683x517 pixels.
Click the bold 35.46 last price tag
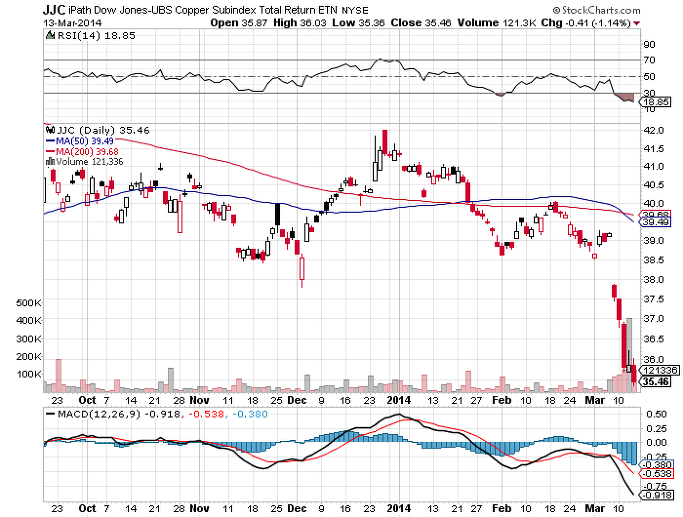click(655, 381)
